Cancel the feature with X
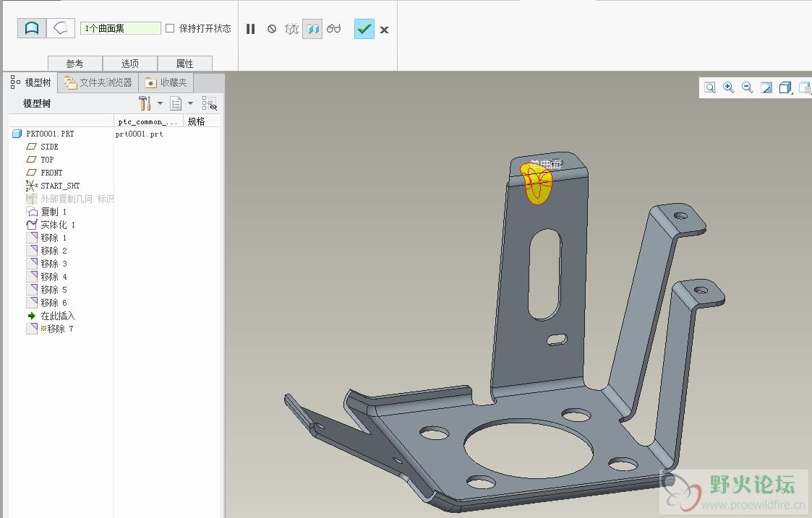This screenshot has height=518, width=812. (384, 30)
